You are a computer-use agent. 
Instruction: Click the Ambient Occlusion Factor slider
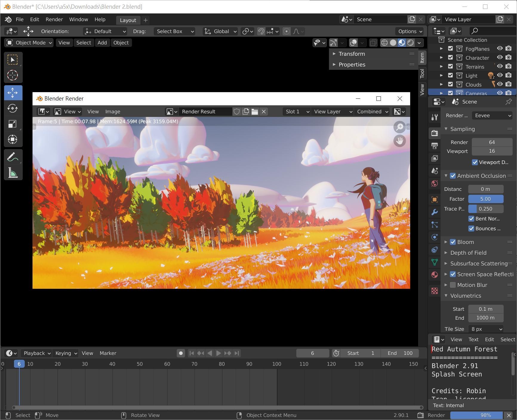tap(485, 199)
